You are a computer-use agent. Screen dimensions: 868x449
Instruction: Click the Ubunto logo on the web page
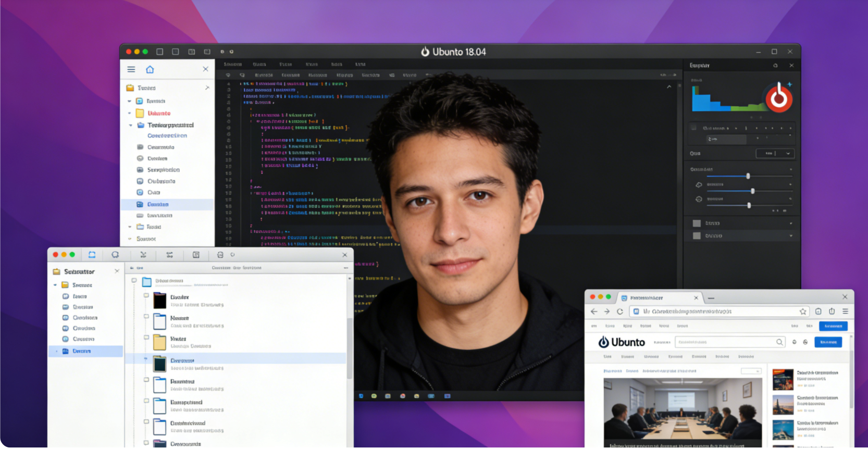click(622, 342)
